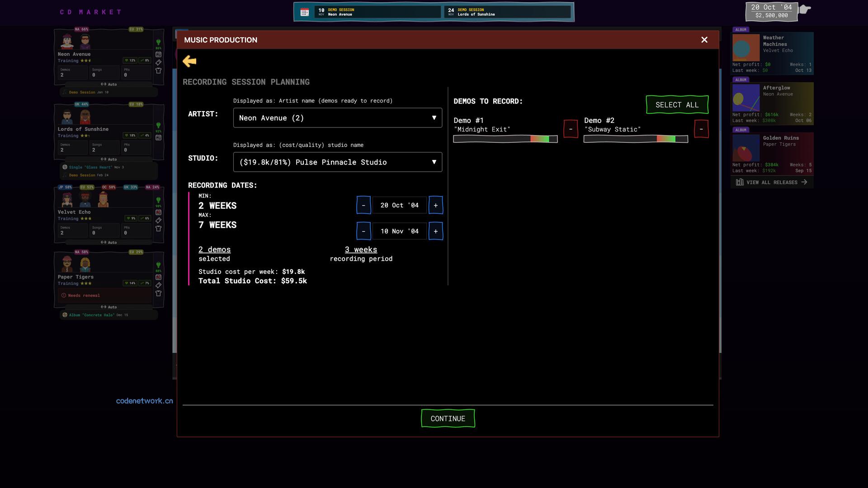
Task: Click Neon Avenue's green lightbulb icon
Action: point(158,42)
